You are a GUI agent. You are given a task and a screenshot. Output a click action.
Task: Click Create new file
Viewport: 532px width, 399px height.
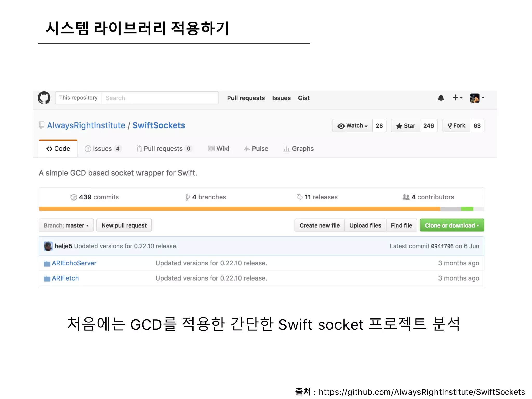click(x=320, y=225)
